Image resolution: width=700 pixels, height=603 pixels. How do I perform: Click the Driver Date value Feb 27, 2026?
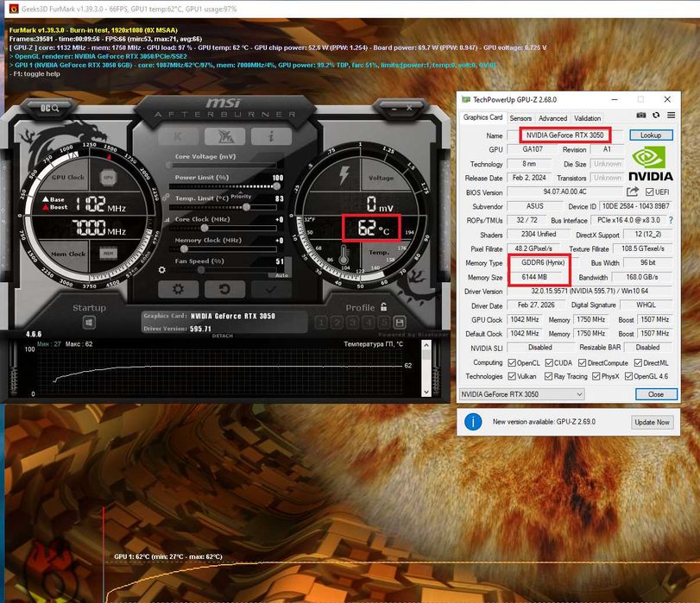536,305
